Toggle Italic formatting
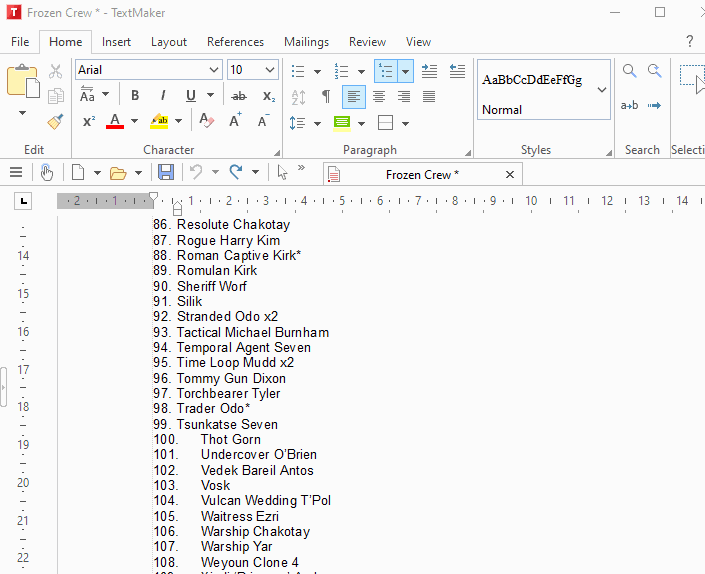Screen dimensions: 705x574 [x=162, y=96]
